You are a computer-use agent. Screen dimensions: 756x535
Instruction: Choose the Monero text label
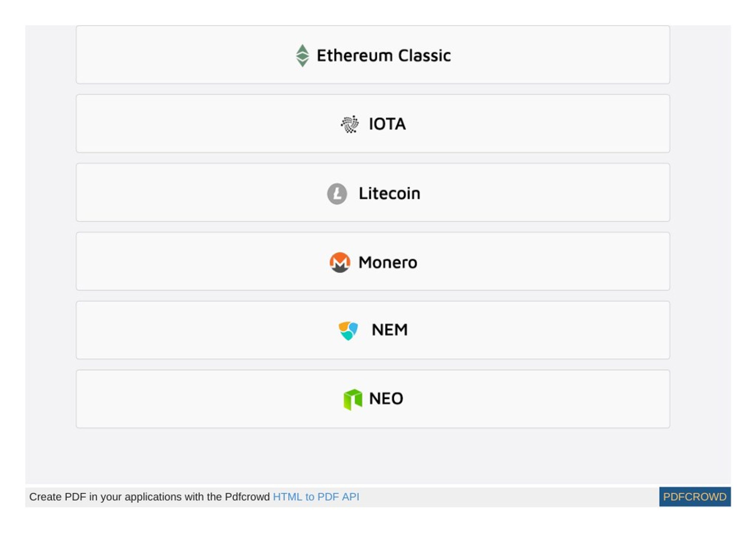click(x=388, y=262)
